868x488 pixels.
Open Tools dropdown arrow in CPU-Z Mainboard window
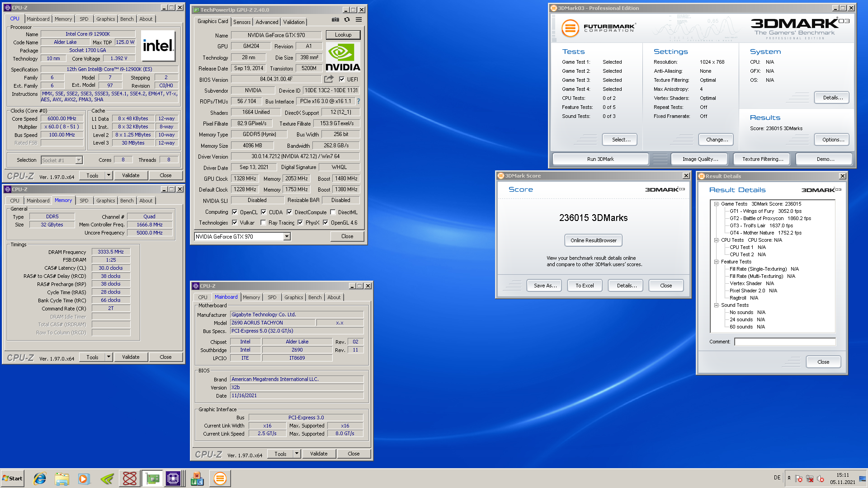tap(297, 454)
